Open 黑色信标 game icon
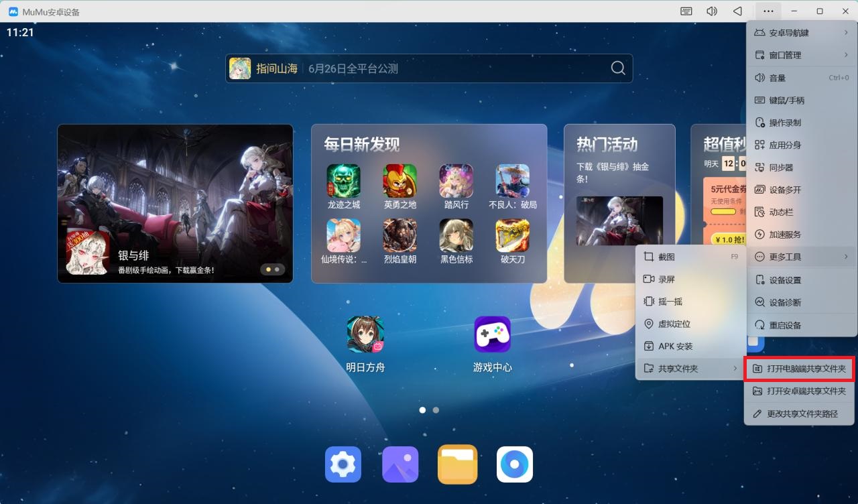 pyautogui.click(x=456, y=235)
